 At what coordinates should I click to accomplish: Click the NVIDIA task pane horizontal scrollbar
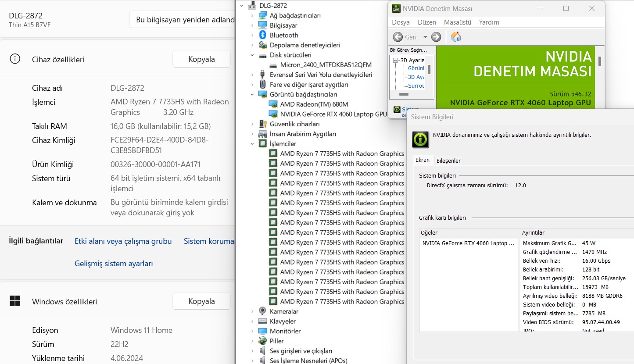coord(404,94)
